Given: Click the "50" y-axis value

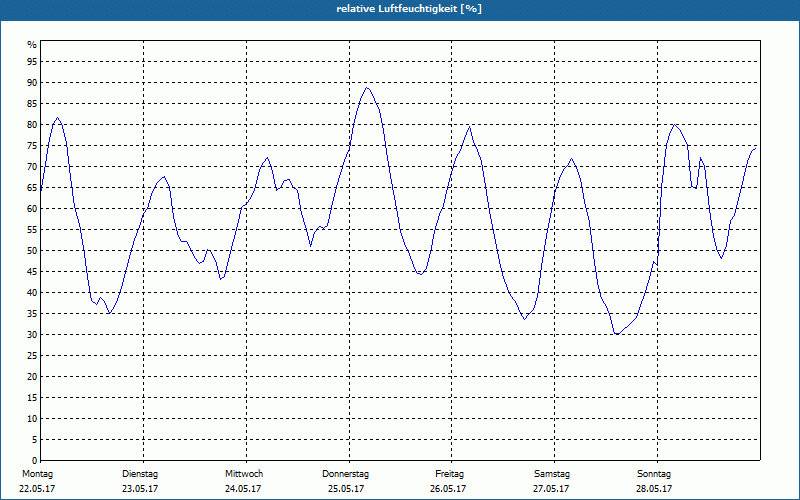Looking at the screenshot, I should pos(32,251).
